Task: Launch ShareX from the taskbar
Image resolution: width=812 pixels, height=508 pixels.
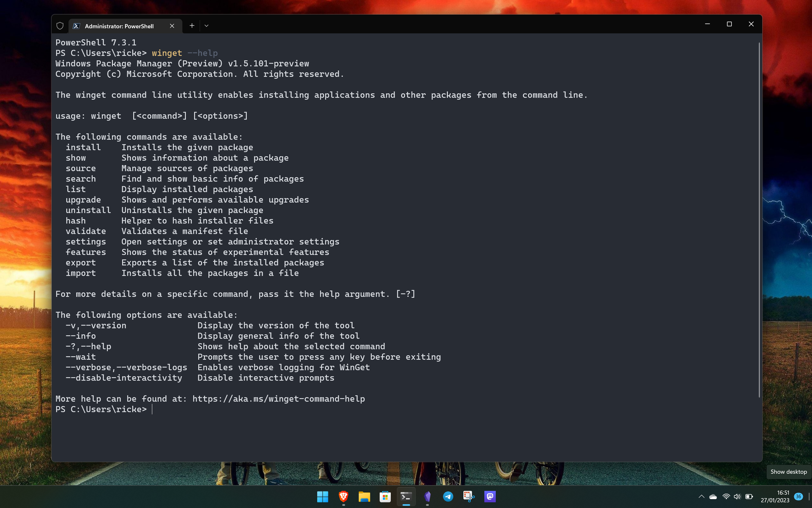Action: tap(469, 497)
